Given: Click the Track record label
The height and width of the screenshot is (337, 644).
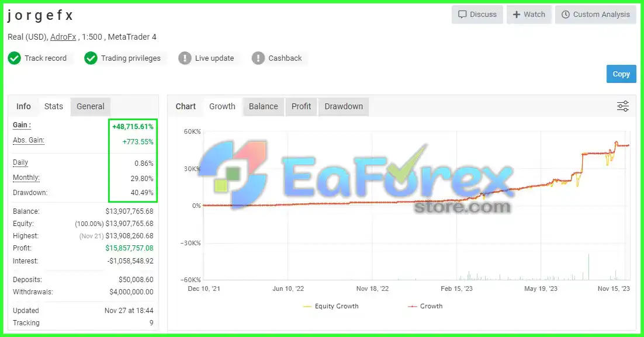Looking at the screenshot, I should tap(46, 58).
